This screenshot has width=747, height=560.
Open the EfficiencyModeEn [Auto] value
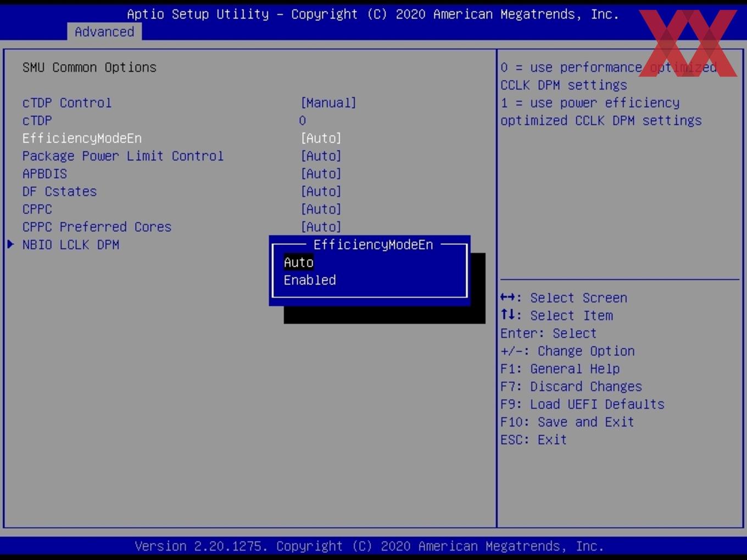[x=321, y=138]
